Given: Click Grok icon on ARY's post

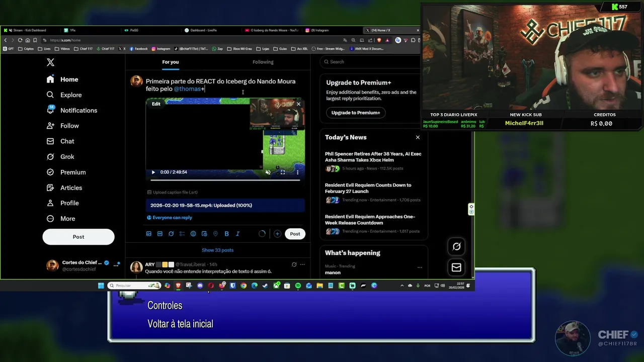Looking at the screenshot, I should (294, 264).
